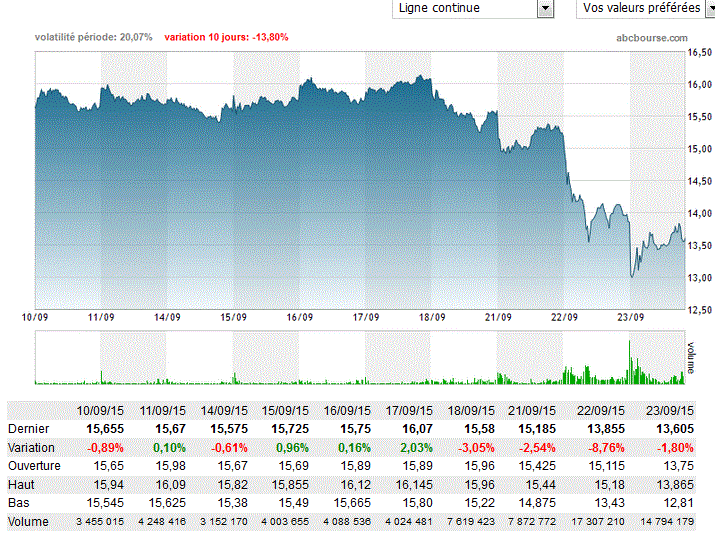Click high price 16,145 cell
This screenshot has width=715, height=540.
coord(414,484)
